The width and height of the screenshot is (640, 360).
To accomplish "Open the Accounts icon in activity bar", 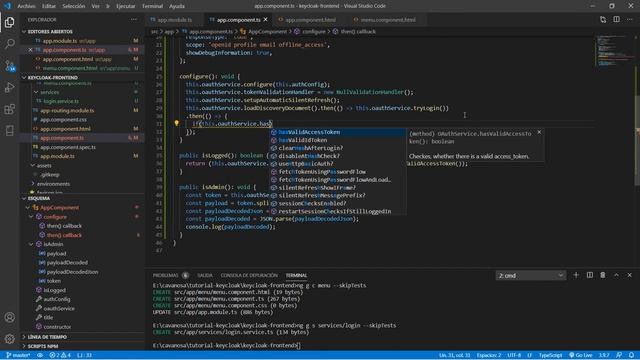I will pyautogui.click(x=9, y=317).
